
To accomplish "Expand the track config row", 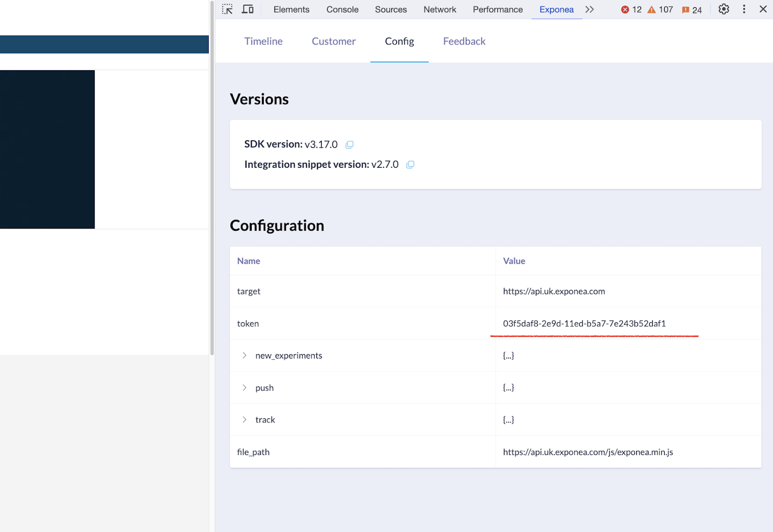I will click(244, 420).
